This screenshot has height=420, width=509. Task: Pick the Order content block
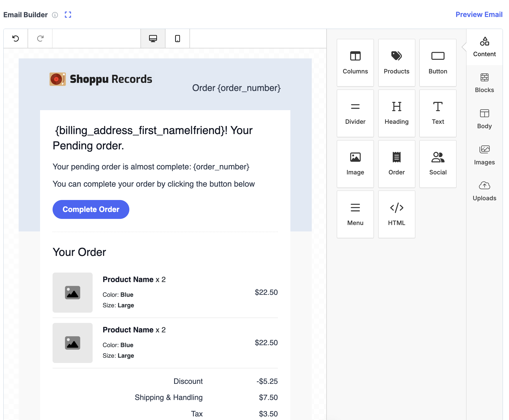[397, 164]
